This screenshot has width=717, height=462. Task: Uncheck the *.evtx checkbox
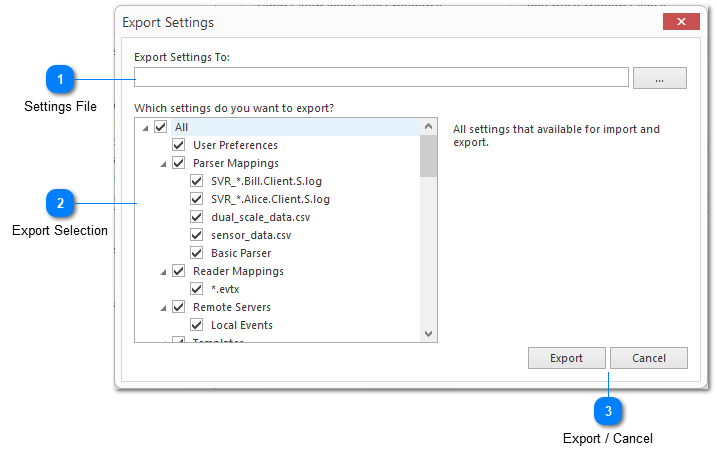(x=197, y=289)
